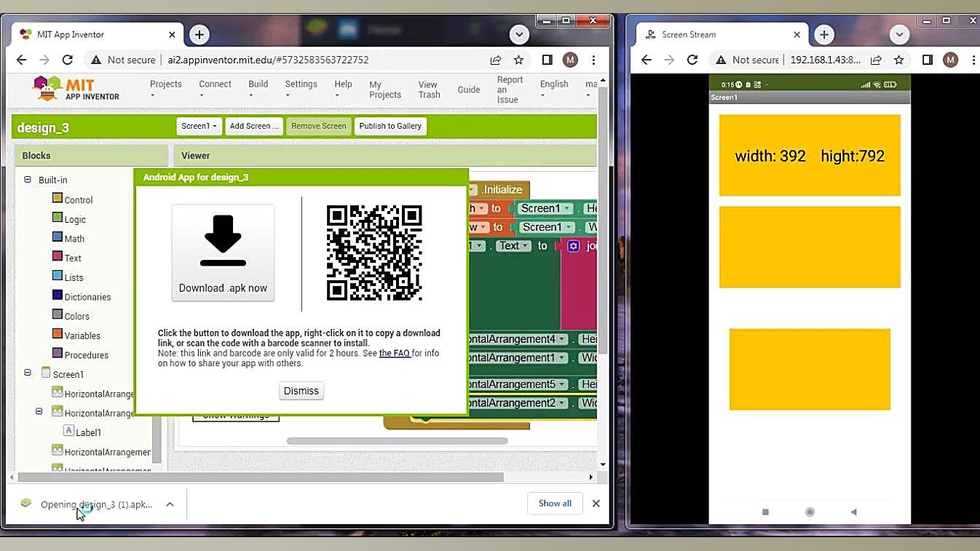
Task: Reload the App Inventor page
Action: pos(68,60)
